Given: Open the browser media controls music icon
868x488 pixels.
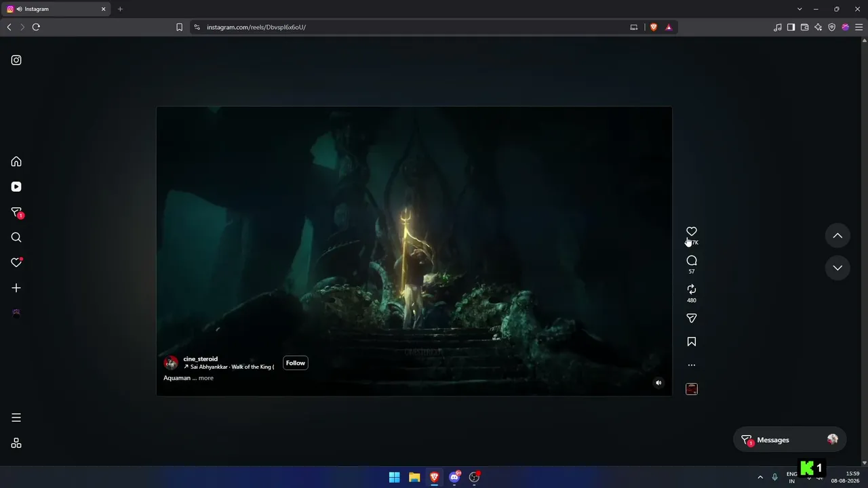Looking at the screenshot, I should tap(777, 27).
